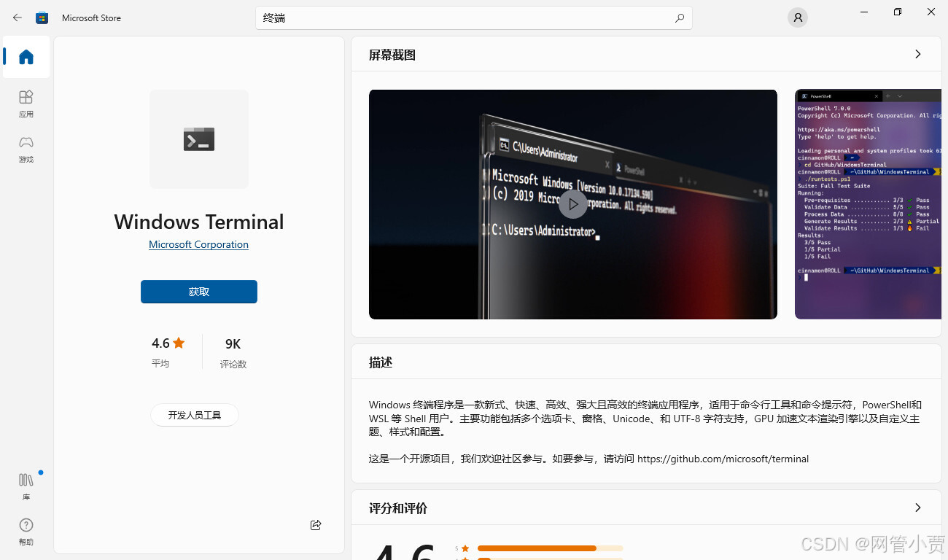Image resolution: width=948 pixels, height=560 pixels.
Task: Click the Windows Terminal title text
Action: (199, 222)
